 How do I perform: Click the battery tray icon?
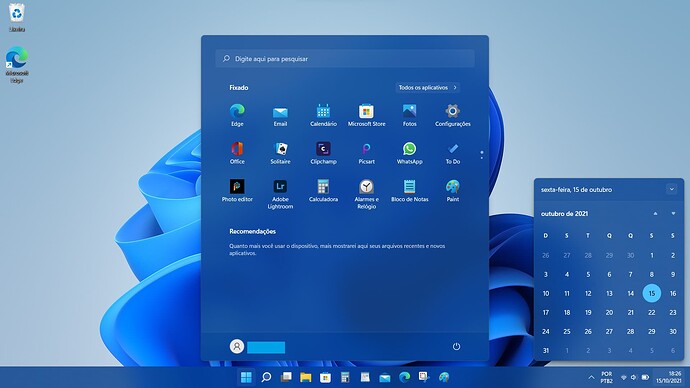(646, 377)
